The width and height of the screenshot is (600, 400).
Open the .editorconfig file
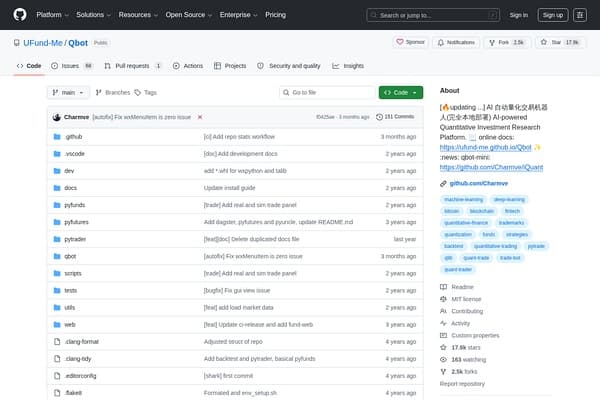pos(80,376)
